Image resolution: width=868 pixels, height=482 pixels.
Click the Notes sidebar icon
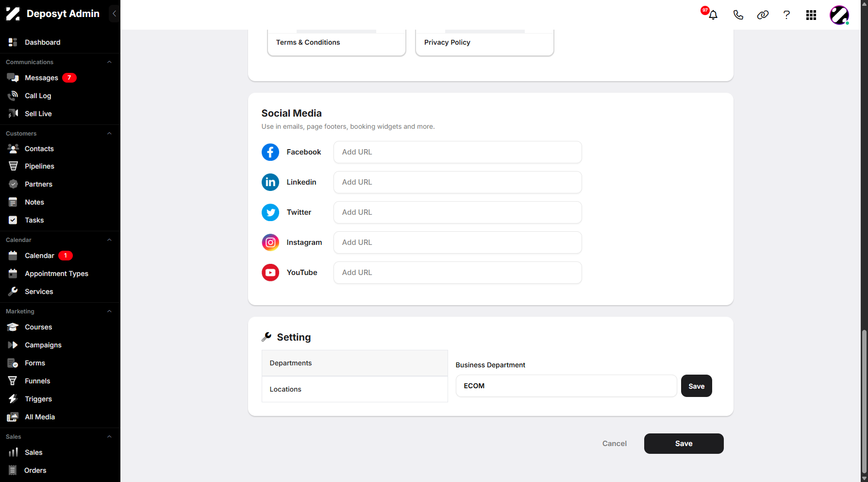13,202
